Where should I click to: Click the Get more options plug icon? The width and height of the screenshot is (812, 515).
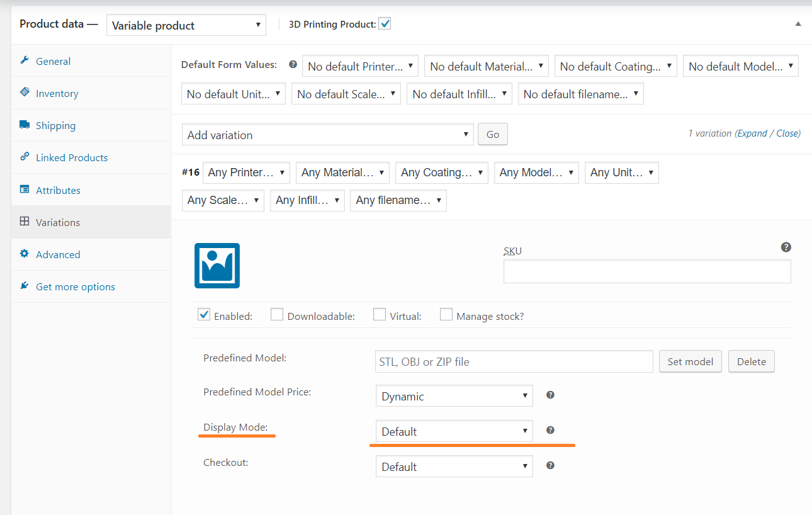(x=25, y=286)
